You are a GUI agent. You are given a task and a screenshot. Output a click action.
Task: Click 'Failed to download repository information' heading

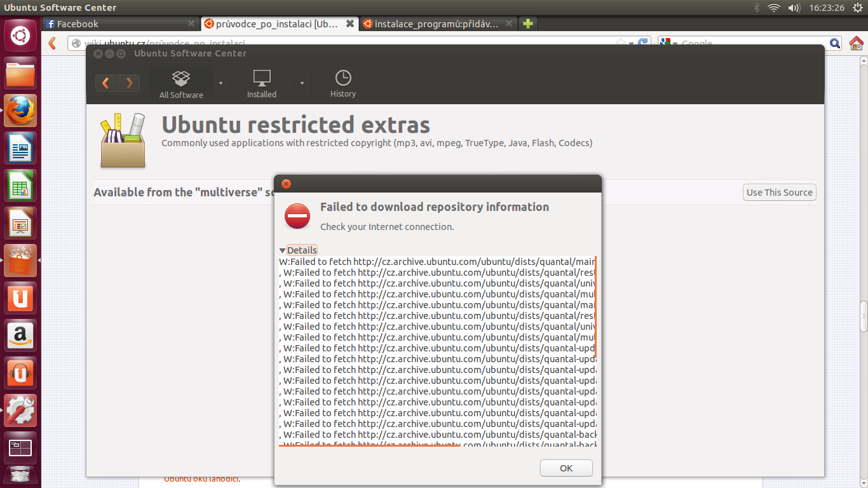click(x=435, y=207)
